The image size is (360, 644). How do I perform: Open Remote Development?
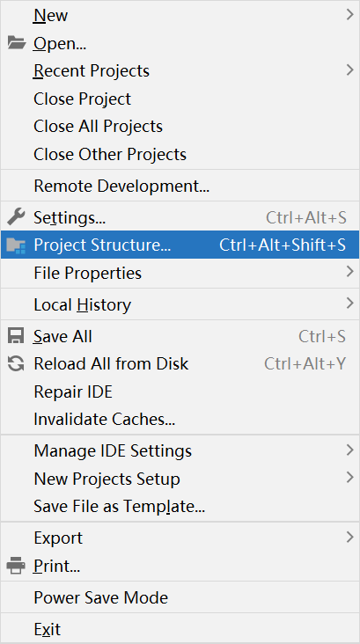coord(180,186)
